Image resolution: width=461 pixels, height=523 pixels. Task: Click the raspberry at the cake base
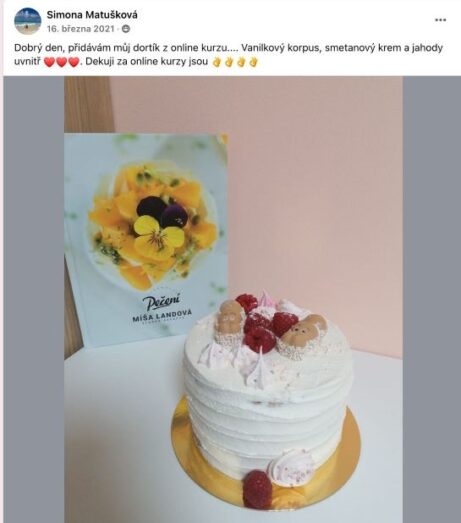coord(257,489)
